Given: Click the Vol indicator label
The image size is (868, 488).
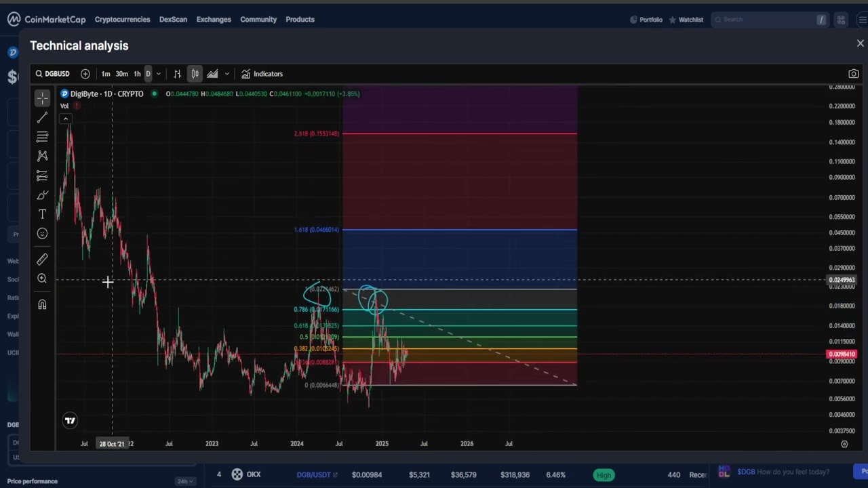Looking at the screenshot, I should coord(64,106).
